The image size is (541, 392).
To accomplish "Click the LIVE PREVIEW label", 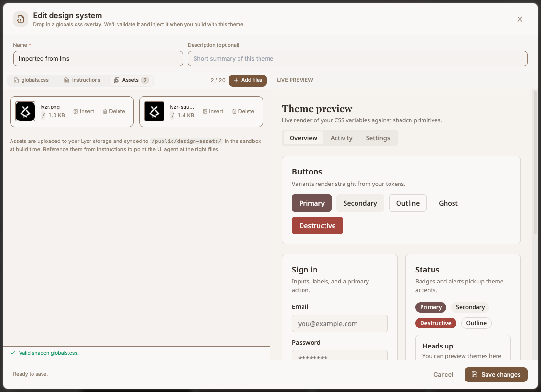I will point(295,80).
